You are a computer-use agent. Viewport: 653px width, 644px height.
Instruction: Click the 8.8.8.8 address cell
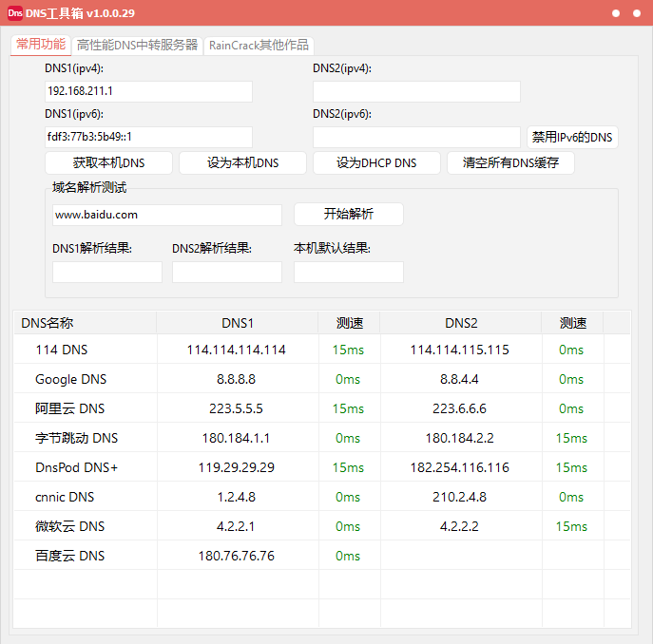(237, 379)
